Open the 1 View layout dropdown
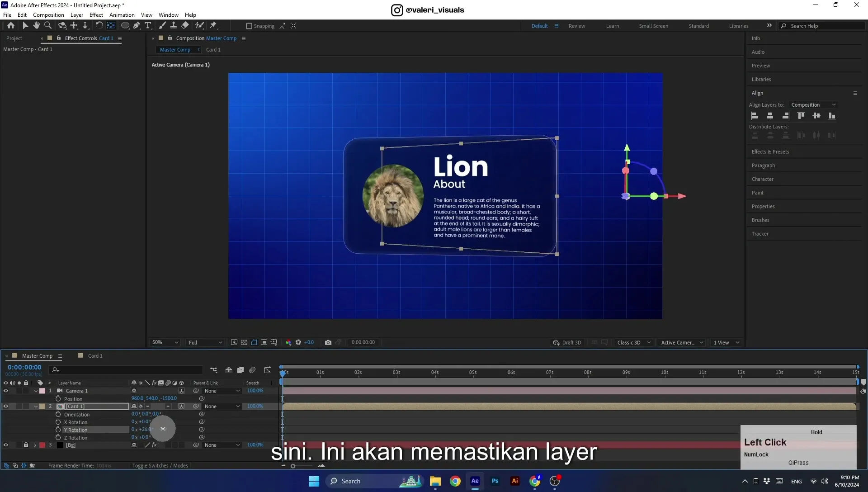The height and width of the screenshot is (492, 868). [726, 342]
